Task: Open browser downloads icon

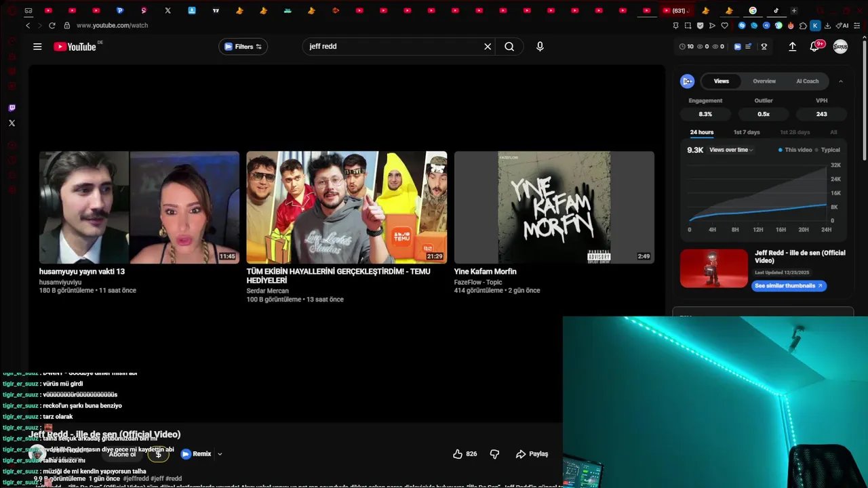Action: pos(827,26)
